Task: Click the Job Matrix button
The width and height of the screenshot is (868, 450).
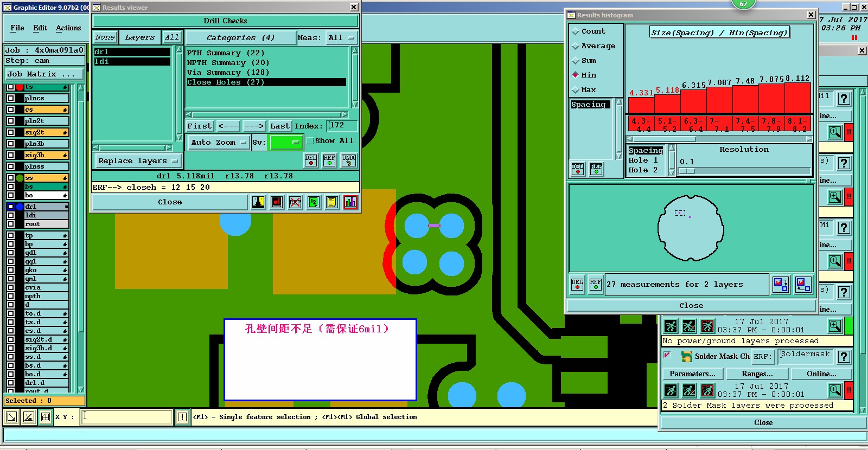Action: pyautogui.click(x=44, y=74)
